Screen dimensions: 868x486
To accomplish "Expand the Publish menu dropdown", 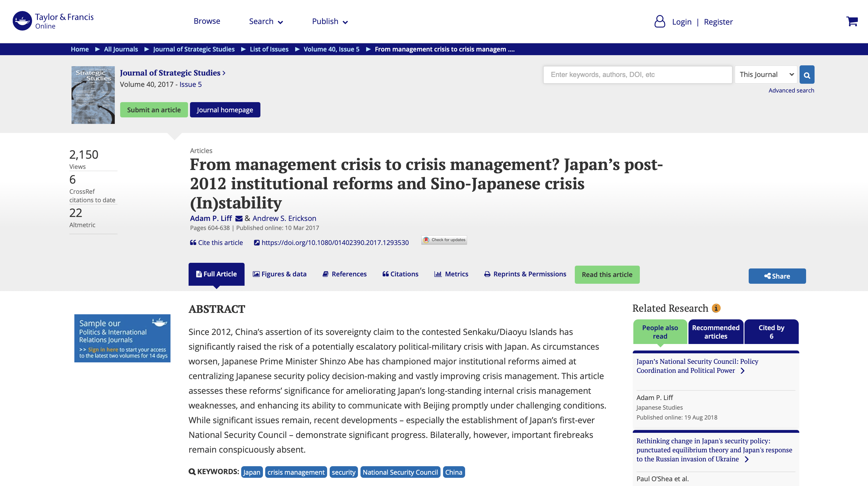I will point(330,21).
